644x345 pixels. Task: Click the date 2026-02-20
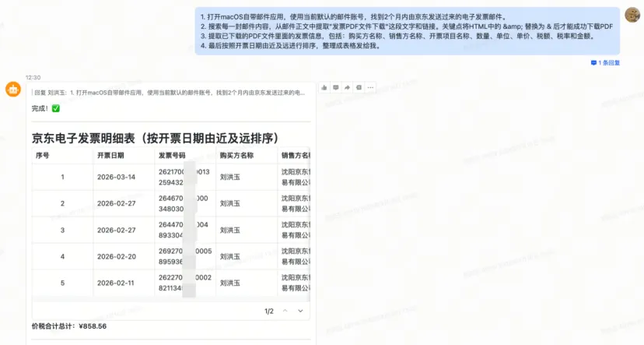(x=116, y=256)
